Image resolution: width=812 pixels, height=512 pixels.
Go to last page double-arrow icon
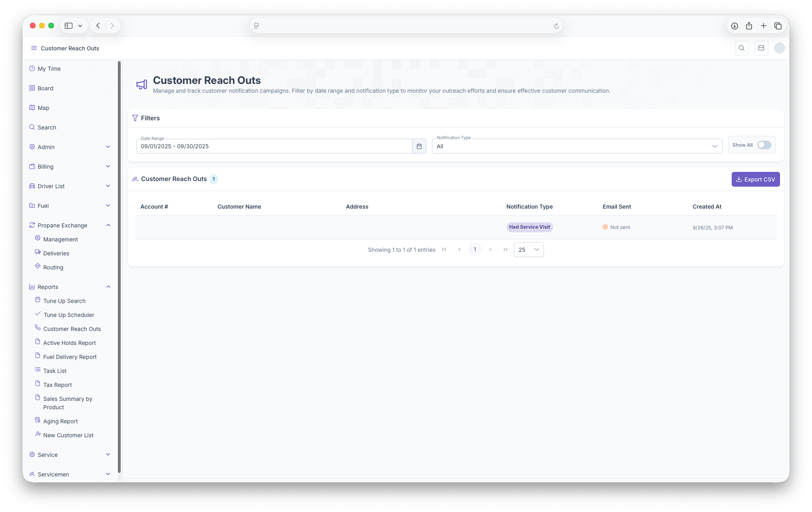(506, 249)
